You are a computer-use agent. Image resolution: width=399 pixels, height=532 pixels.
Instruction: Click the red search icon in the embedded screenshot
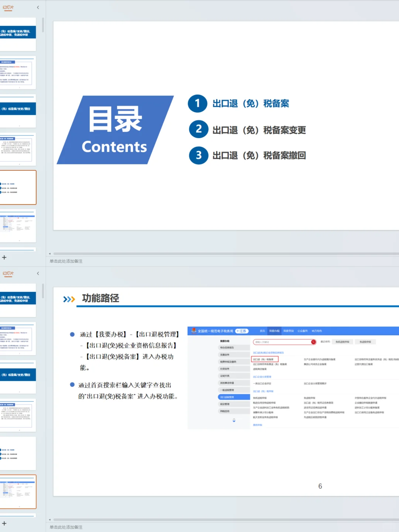(313, 342)
